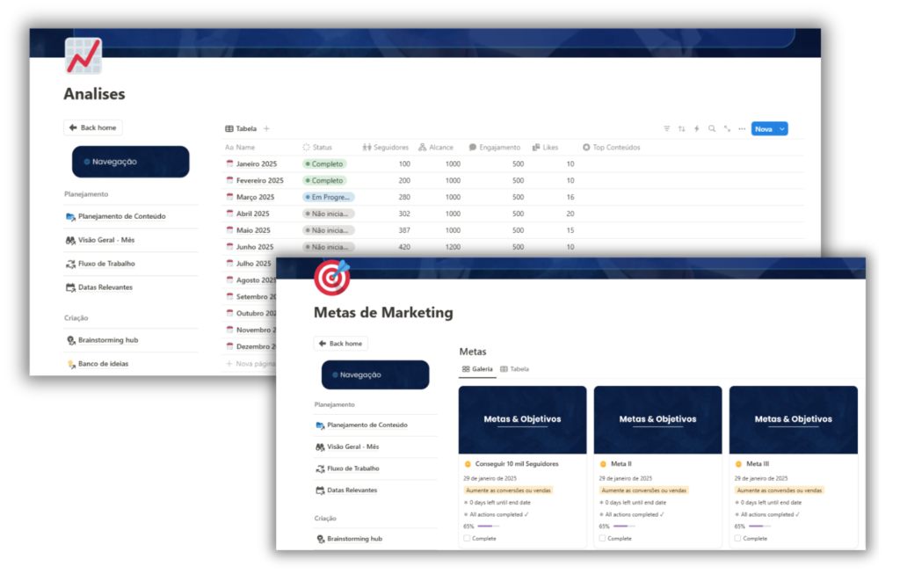Click the calendar icon beside Março 2025

[229, 197]
